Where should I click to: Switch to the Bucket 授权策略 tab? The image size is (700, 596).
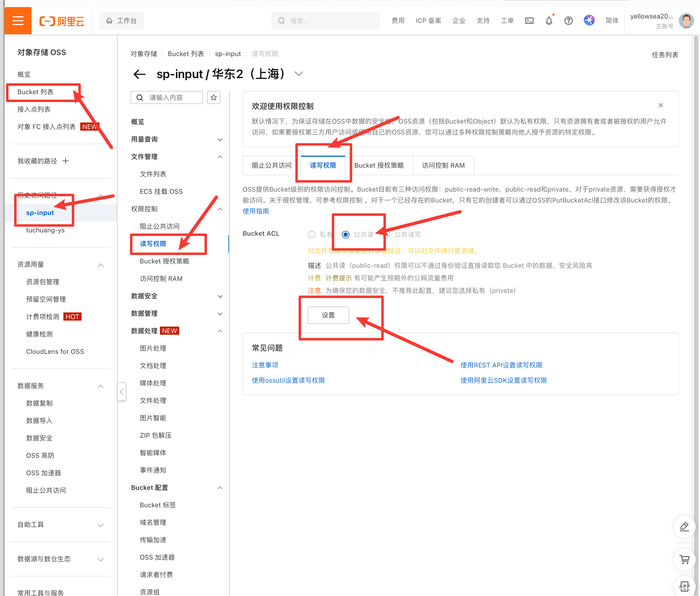[x=379, y=165]
